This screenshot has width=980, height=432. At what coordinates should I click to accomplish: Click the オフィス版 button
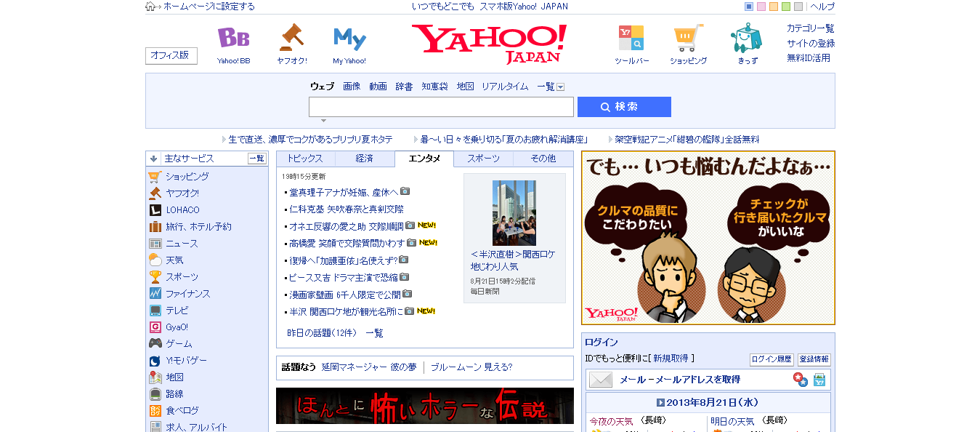click(x=171, y=55)
